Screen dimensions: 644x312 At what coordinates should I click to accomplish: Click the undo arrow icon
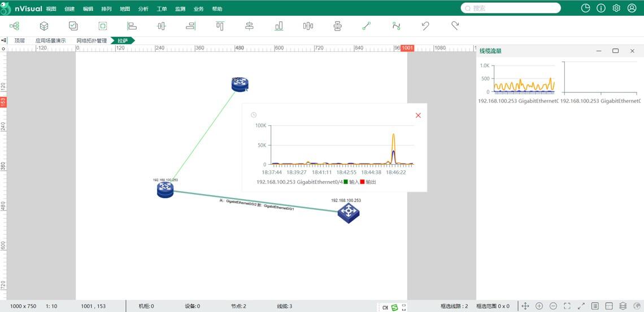[425, 26]
